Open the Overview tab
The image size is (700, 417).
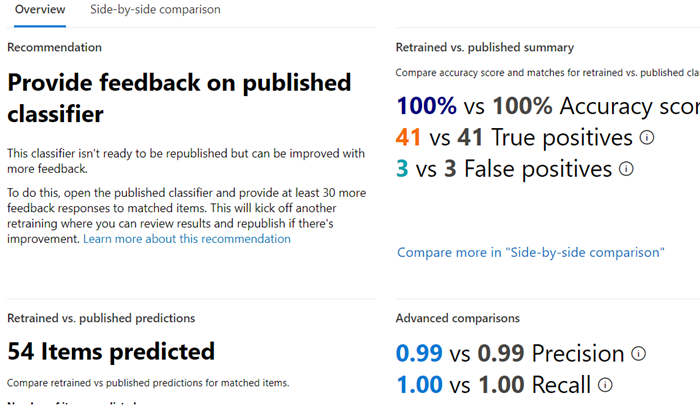coord(40,10)
